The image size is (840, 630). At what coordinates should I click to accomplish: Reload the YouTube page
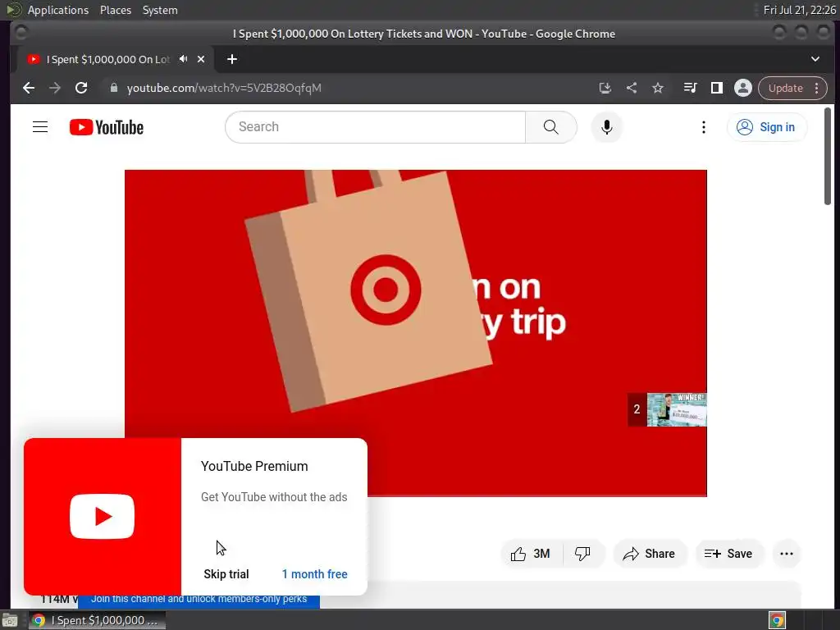(81, 88)
